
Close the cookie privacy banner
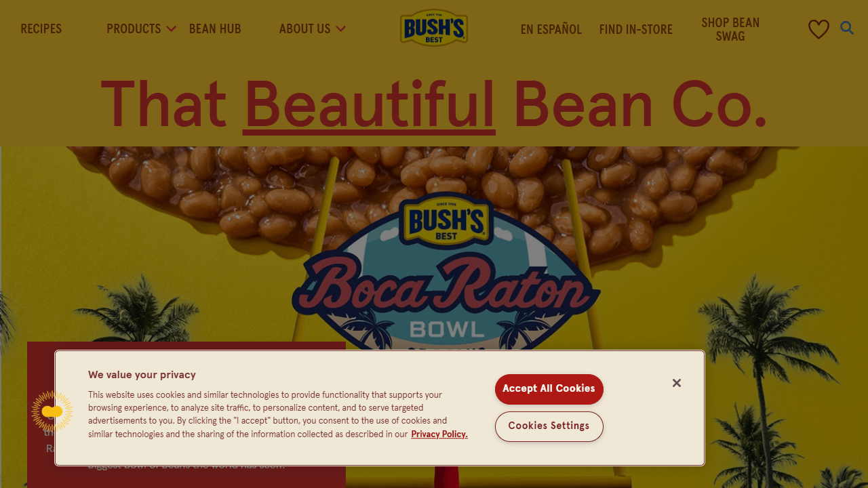click(x=676, y=383)
